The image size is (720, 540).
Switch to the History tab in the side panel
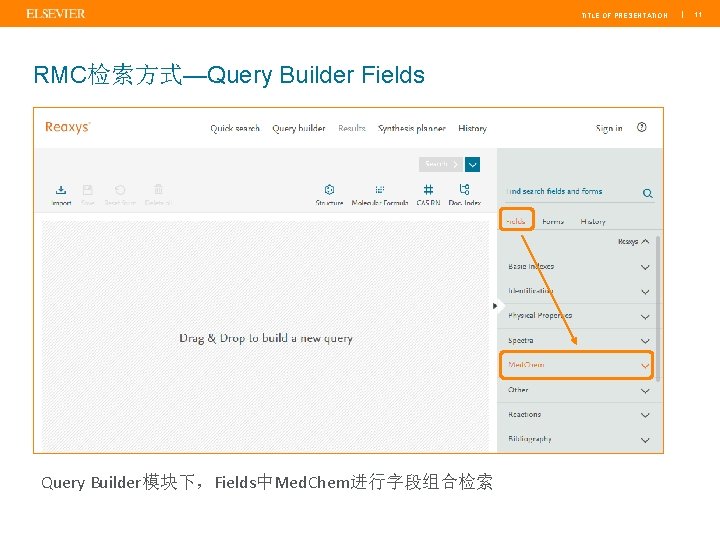pos(593,221)
